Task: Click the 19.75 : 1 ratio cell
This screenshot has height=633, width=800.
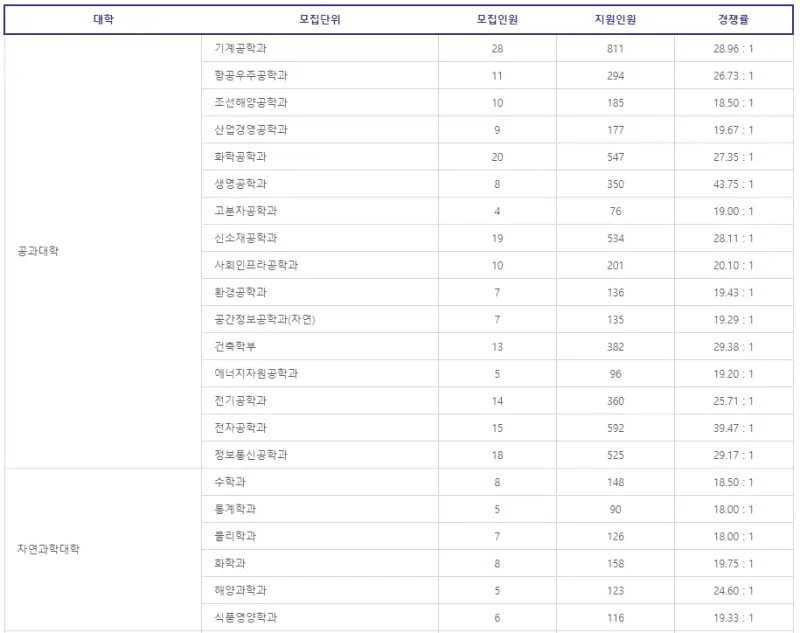Action: pos(733,564)
